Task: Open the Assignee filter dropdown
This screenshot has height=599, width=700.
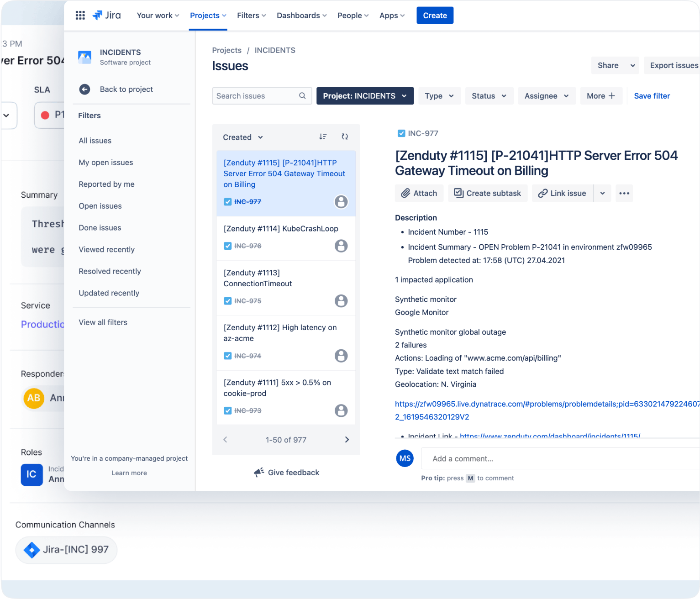Action: (546, 96)
